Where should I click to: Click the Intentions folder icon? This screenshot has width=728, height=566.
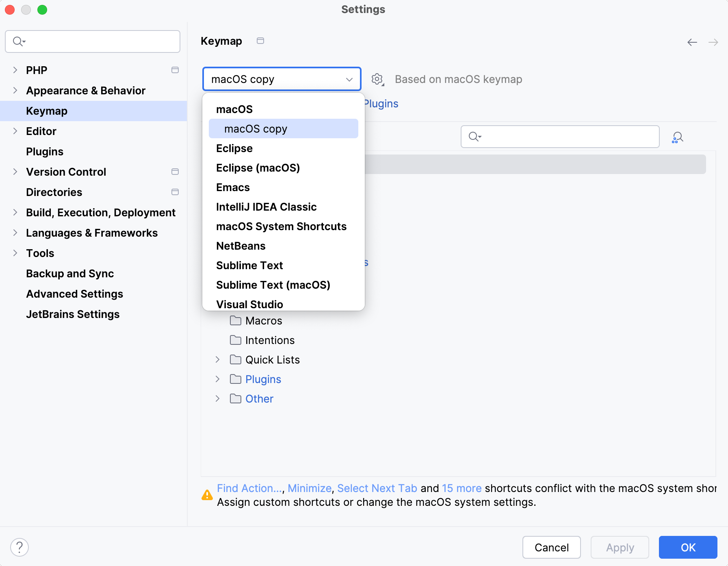pos(235,340)
